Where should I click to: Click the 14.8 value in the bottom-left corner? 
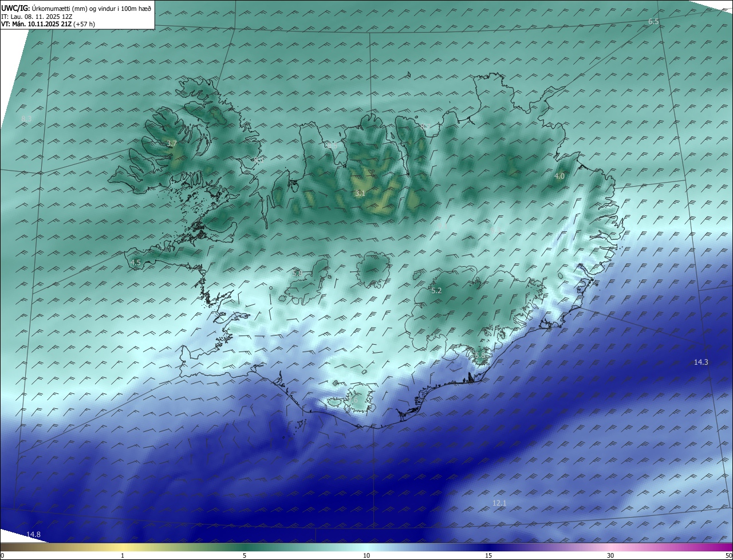point(33,534)
